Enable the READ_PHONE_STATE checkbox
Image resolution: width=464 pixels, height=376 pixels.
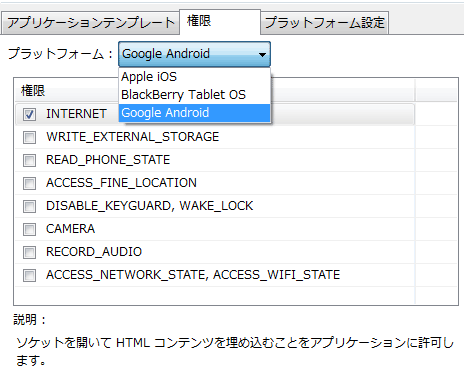coord(29,160)
